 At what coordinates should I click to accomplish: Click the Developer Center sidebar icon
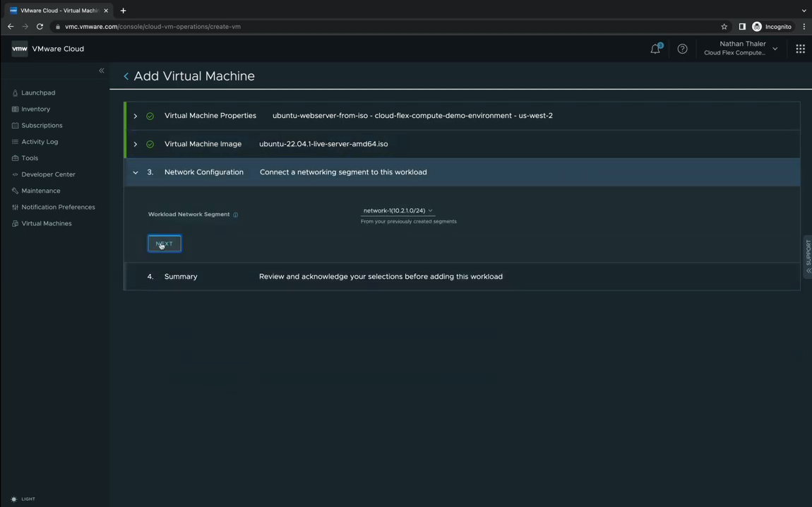tap(15, 174)
